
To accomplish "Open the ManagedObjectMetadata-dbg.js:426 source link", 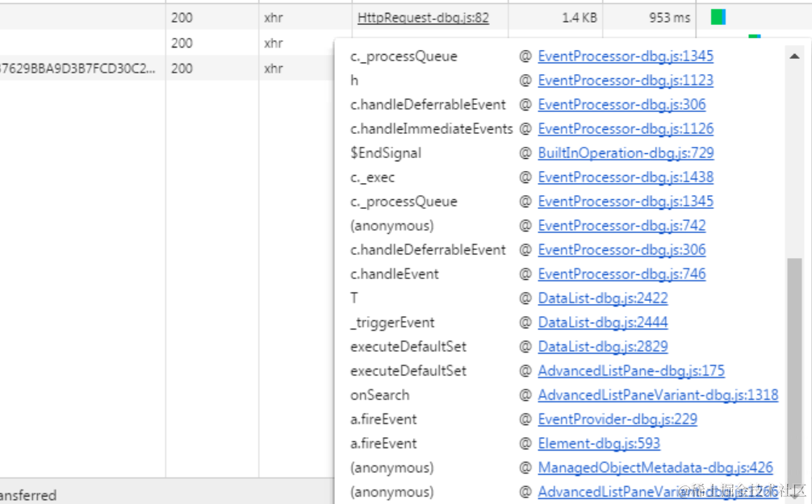I will (655, 467).
